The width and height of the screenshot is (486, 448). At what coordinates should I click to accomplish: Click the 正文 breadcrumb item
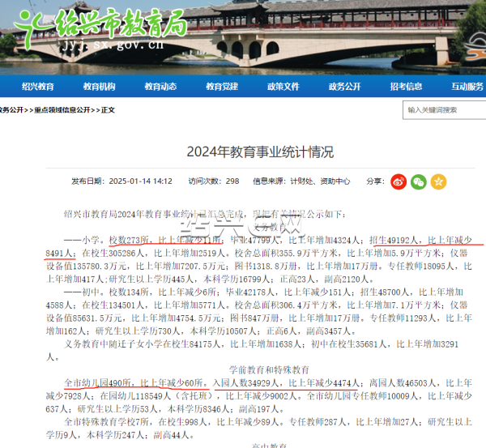click(x=108, y=110)
